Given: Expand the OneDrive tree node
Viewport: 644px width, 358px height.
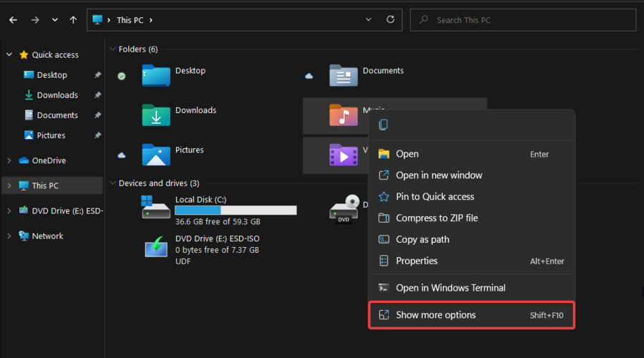Looking at the screenshot, I should [x=9, y=160].
